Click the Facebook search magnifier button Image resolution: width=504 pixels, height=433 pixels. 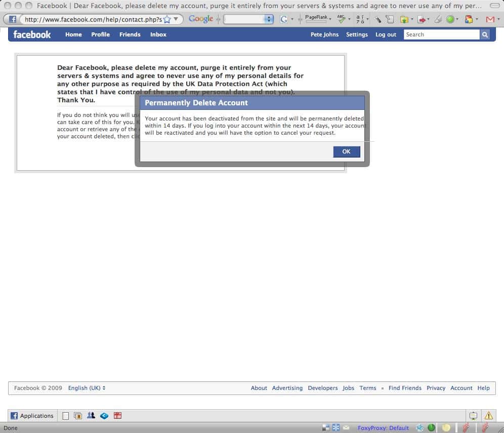tap(485, 34)
